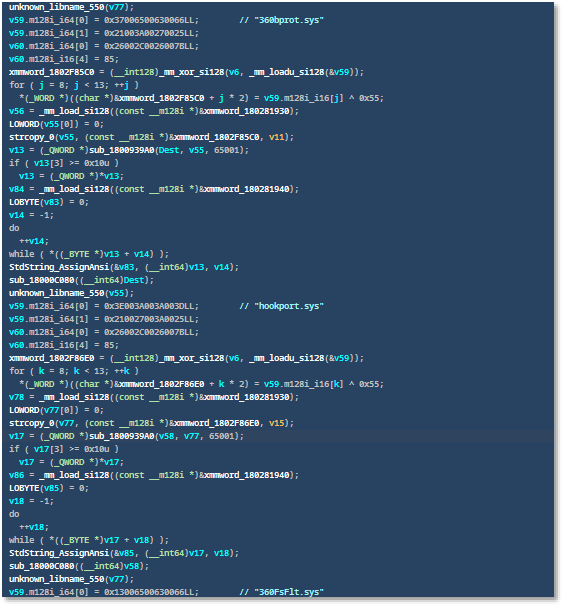The height and width of the screenshot is (605, 563).
Task: Select hex constant 0x37006500630066LL
Action: pyautogui.click(x=149, y=20)
